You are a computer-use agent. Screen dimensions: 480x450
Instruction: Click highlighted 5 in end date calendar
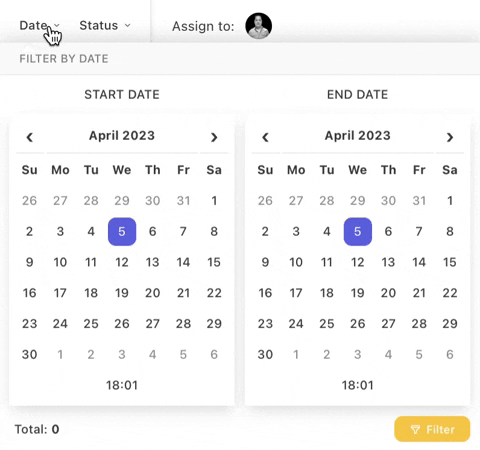tap(358, 232)
